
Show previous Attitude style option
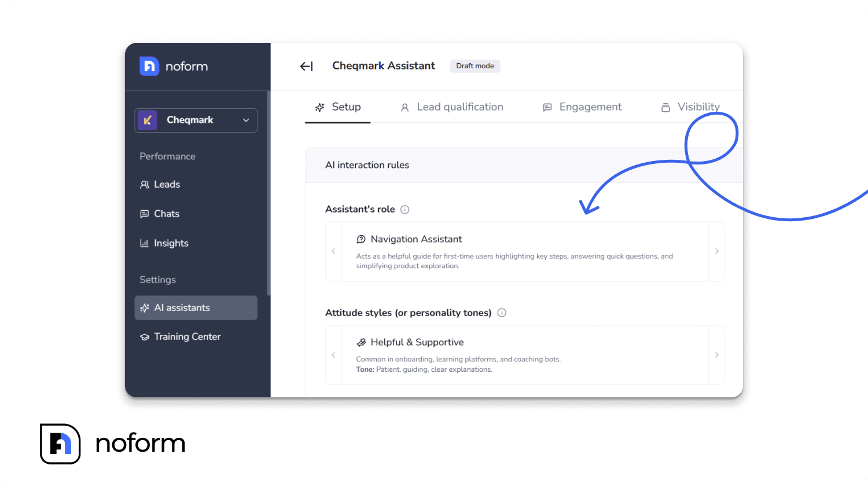click(333, 354)
